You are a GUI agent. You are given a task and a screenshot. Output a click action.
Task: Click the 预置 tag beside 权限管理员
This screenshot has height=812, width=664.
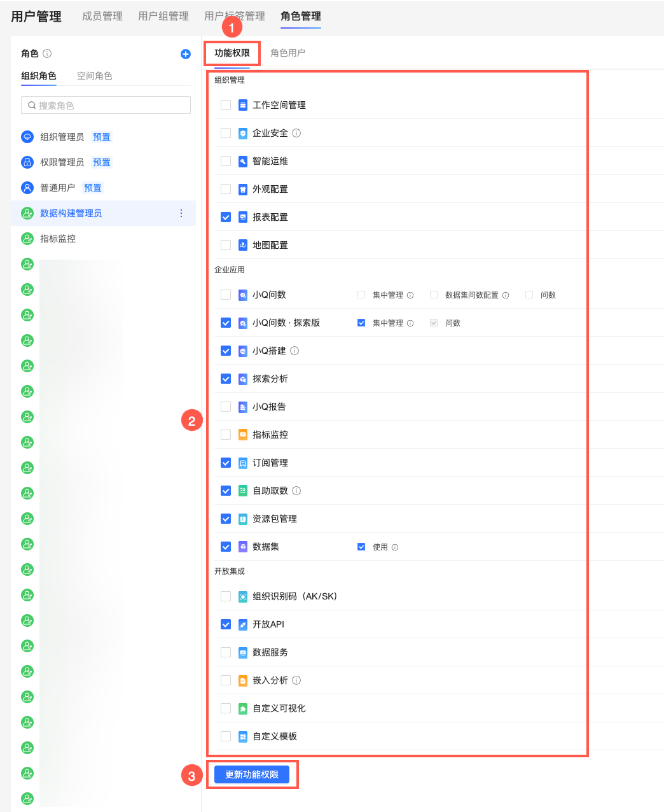tap(102, 162)
